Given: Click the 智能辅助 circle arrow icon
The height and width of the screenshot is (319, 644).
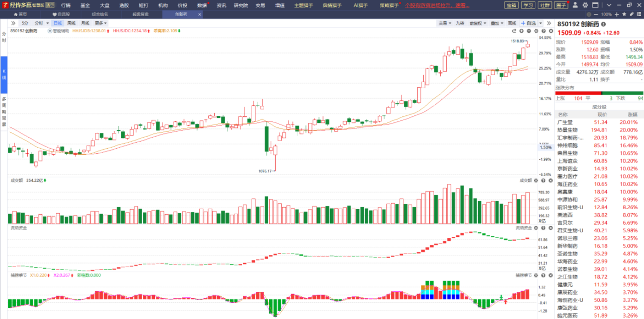Looking at the screenshot, I should [x=49, y=31].
